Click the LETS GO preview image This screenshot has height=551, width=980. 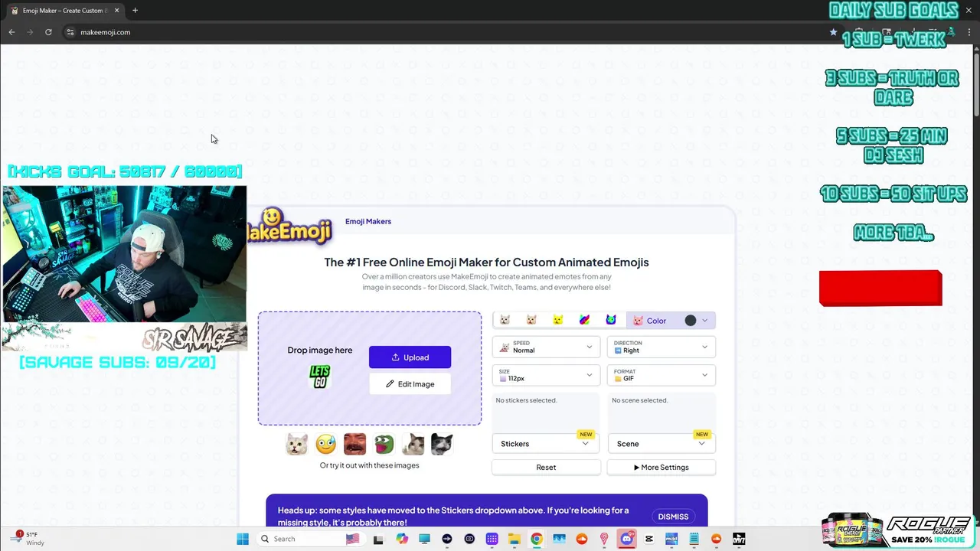[319, 377]
